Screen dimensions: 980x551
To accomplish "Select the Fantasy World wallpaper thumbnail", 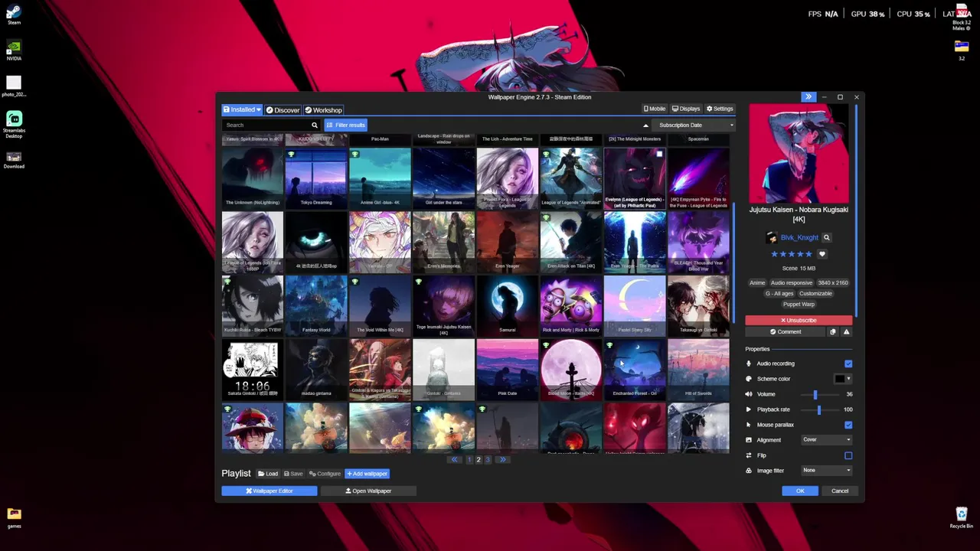I will click(x=316, y=305).
